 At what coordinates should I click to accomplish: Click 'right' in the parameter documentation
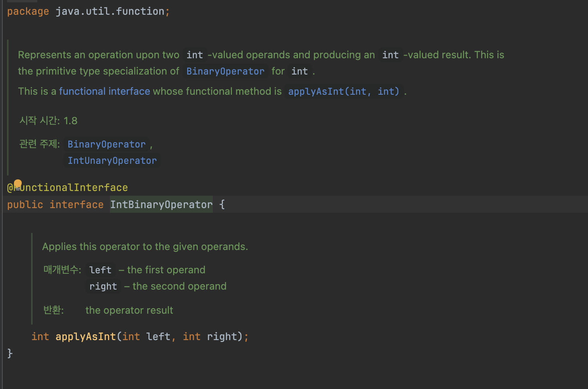tap(103, 287)
